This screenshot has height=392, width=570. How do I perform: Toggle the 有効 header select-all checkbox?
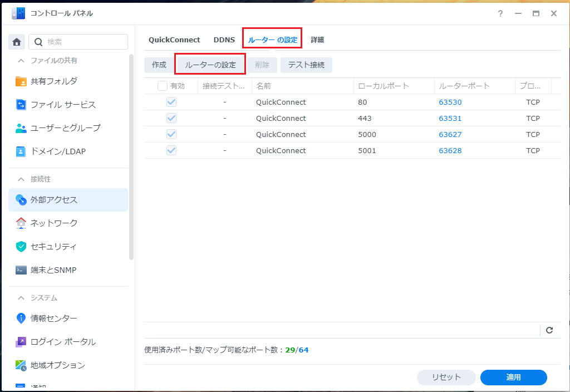162,86
